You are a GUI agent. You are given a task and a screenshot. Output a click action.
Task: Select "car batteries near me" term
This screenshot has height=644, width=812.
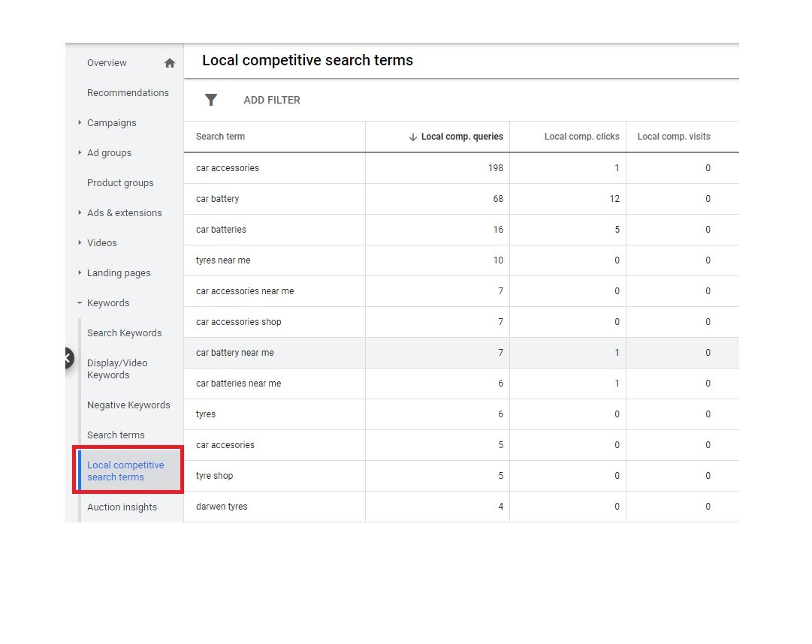point(239,384)
